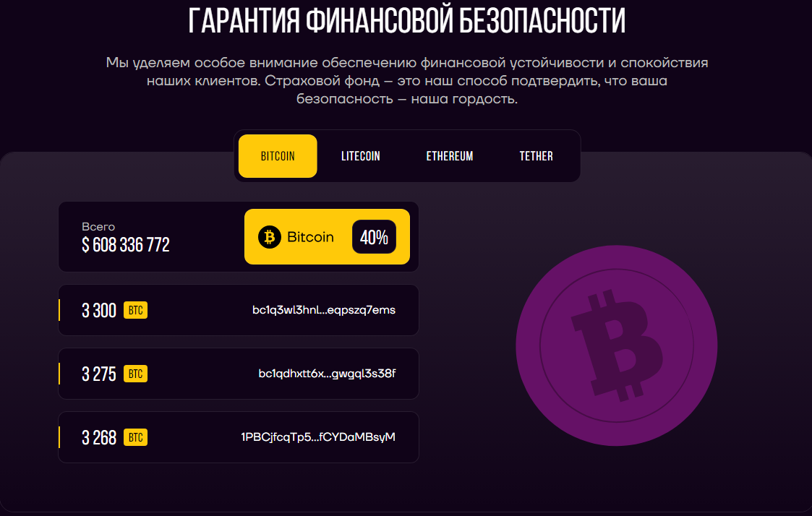Open the Ethereum tab
The height and width of the screenshot is (516, 812).
click(450, 156)
